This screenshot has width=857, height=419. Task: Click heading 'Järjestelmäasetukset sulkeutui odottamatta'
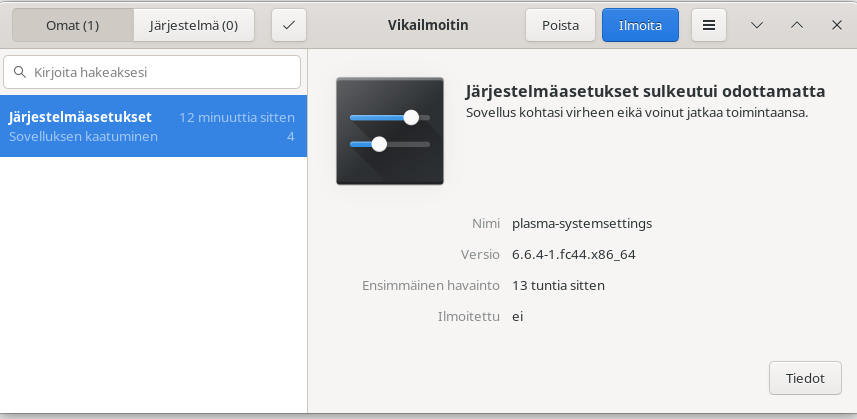point(645,91)
